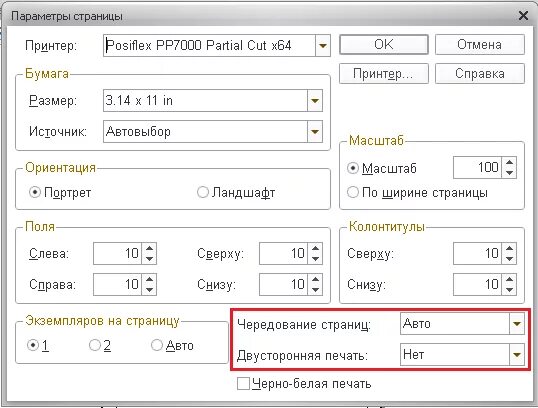Click the Поля Сверху input field
The image size is (538, 408).
tap(284, 254)
